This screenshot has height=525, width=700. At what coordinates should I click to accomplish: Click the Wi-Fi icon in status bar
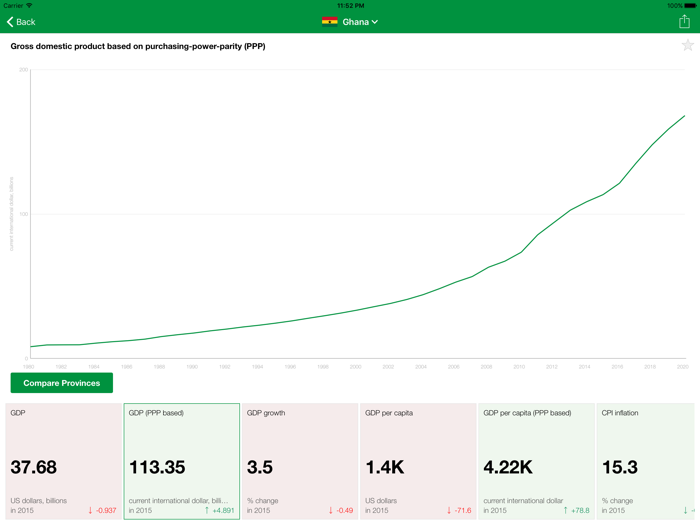29,5
